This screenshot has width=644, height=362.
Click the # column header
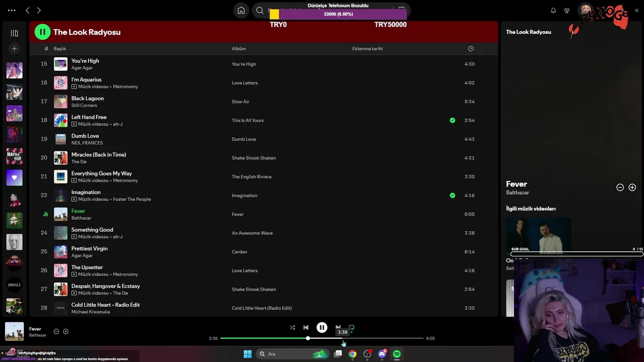pos(46,49)
